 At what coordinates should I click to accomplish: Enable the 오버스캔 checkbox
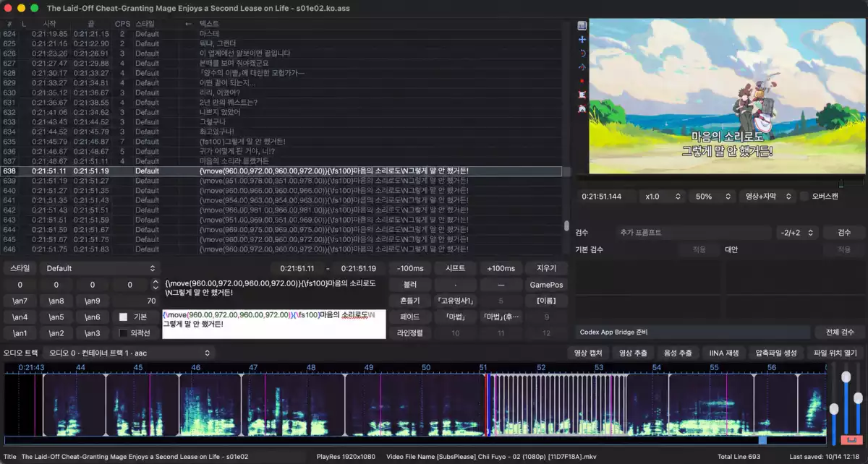pyautogui.click(x=804, y=197)
